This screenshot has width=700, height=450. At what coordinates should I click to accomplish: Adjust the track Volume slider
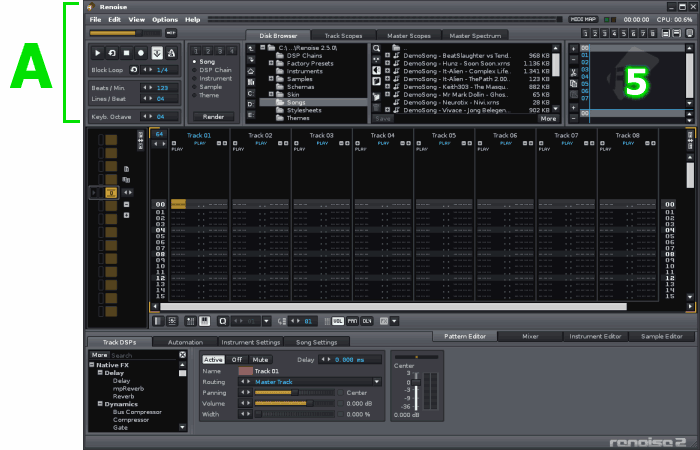pos(295,404)
